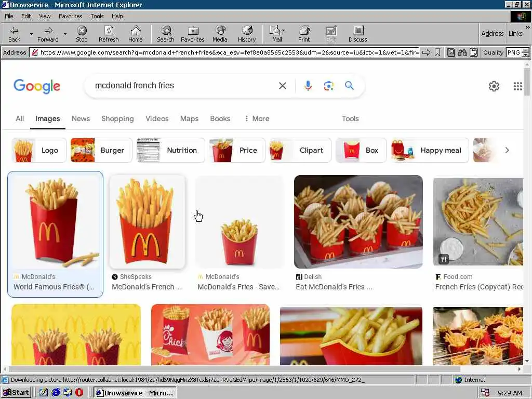Click the bookmark icon beside address bar
The image size is (532, 399).
pyautogui.click(x=437, y=52)
